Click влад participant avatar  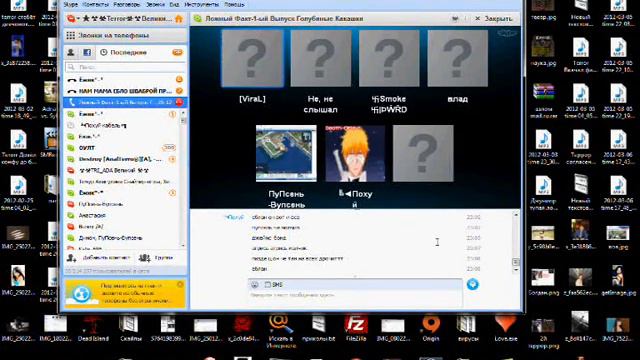[x=458, y=58]
